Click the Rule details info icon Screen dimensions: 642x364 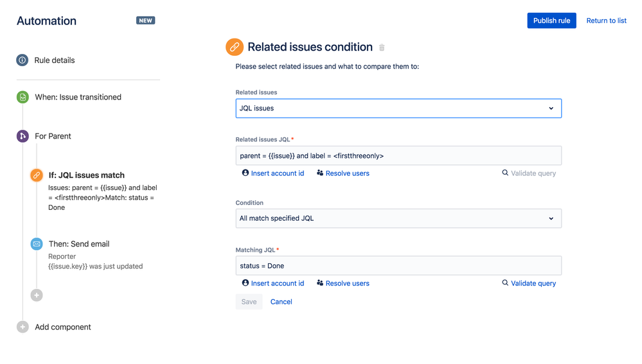click(22, 60)
